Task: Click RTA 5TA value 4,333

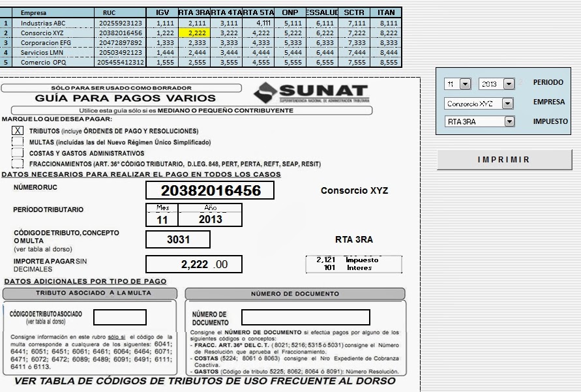Action: 258,42
